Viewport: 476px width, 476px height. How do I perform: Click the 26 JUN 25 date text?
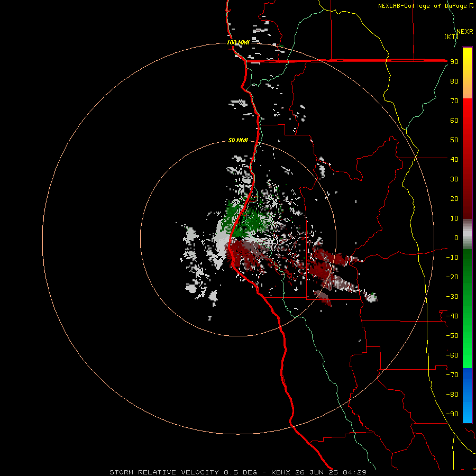click(317, 472)
